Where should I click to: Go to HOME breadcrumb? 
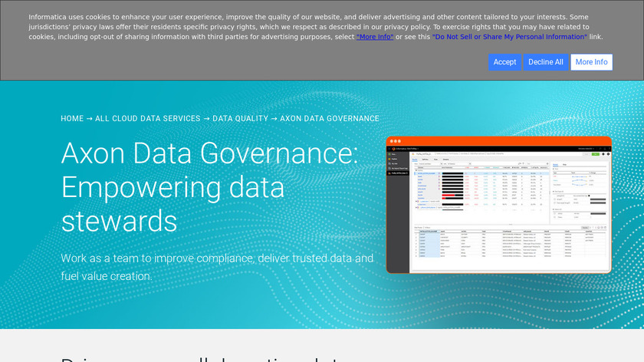[72, 119]
